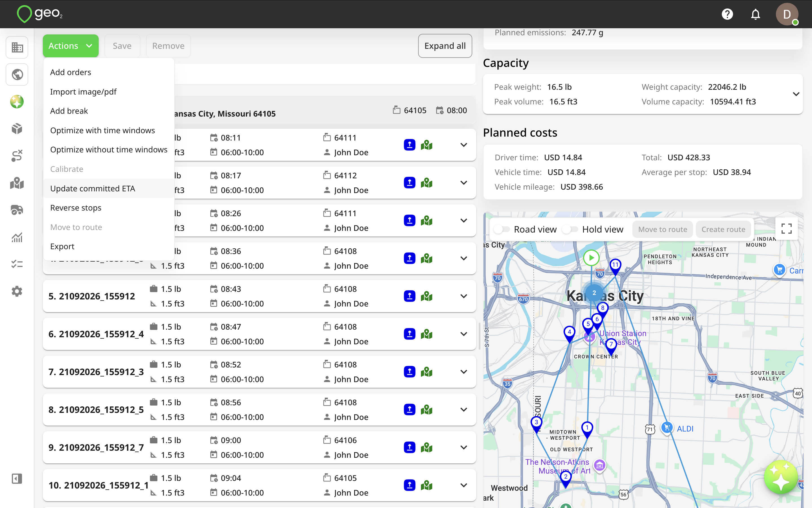Image resolution: width=812 pixels, height=508 pixels.
Task: Open the globe sidebar icon
Action: click(x=17, y=75)
